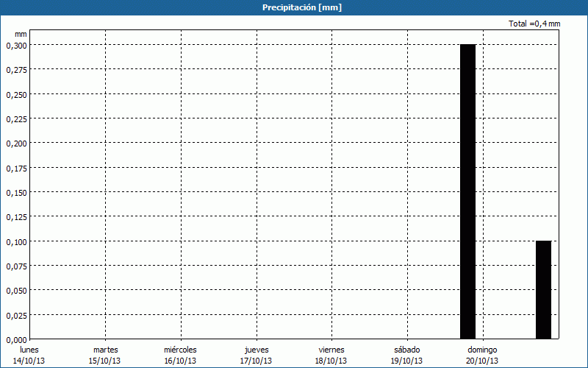Viewport: 588px width, 368px height.
Task: Select the 'viernes' day label
Action: click(331, 350)
